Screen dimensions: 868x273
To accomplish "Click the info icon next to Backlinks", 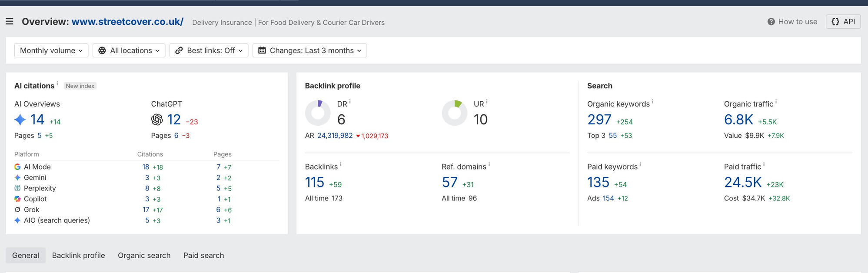I will (x=341, y=164).
